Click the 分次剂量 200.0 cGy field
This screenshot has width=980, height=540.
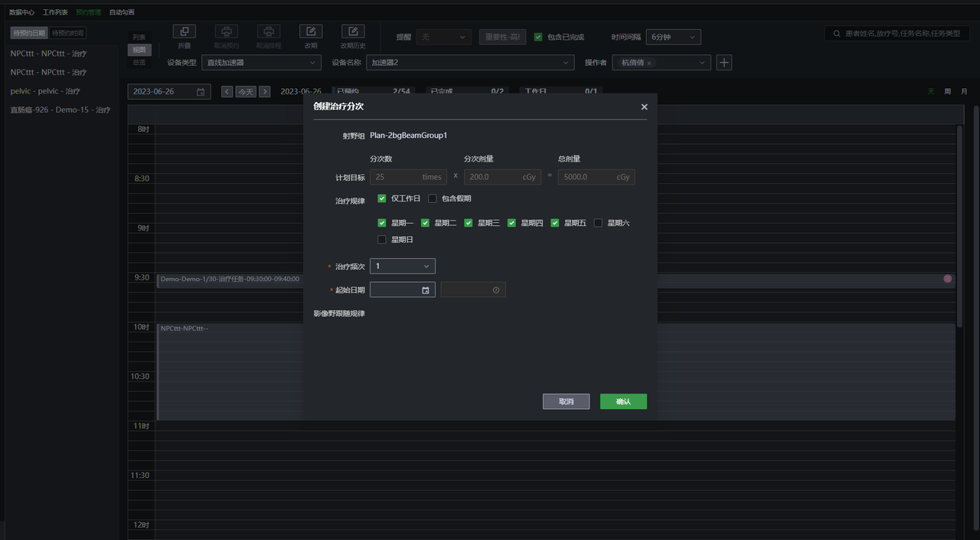[x=502, y=177]
